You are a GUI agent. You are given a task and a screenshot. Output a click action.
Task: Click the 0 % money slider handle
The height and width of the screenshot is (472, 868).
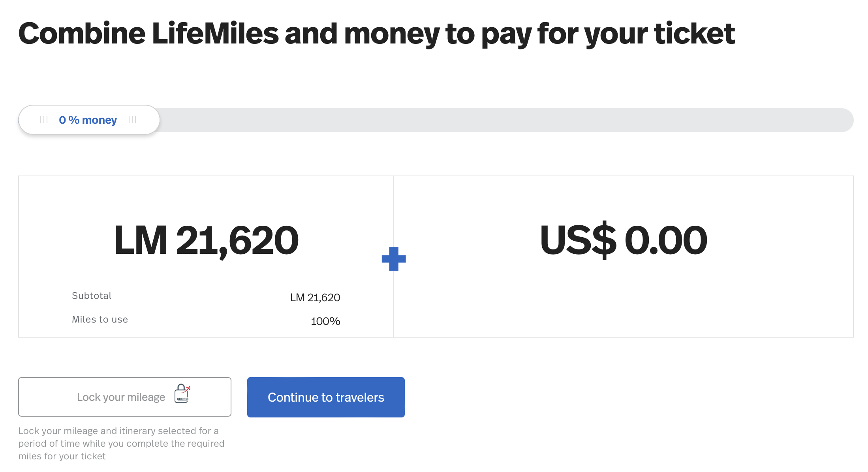89,120
